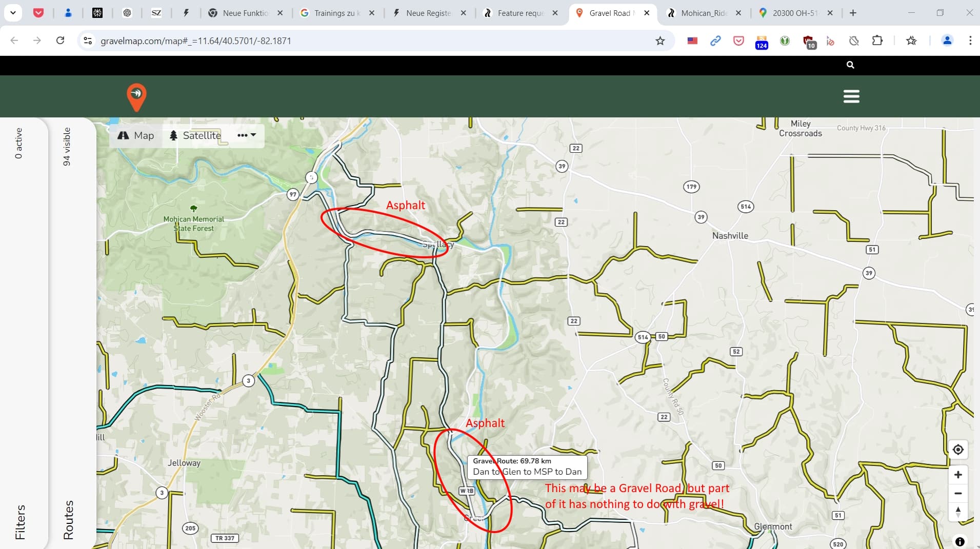Switch to Mohican_Ride browser tab

click(x=703, y=13)
